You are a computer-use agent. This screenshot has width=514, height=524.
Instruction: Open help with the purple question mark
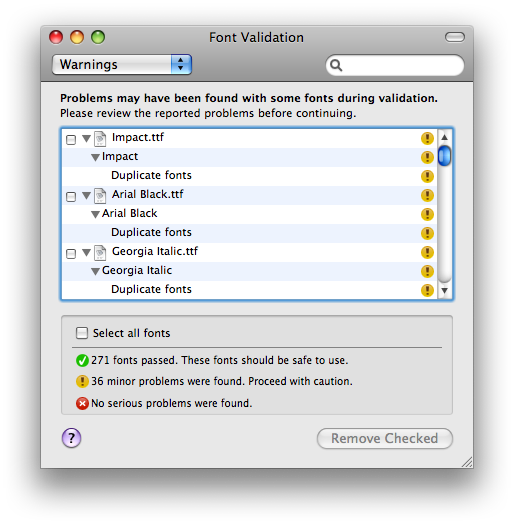tap(71, 438)
